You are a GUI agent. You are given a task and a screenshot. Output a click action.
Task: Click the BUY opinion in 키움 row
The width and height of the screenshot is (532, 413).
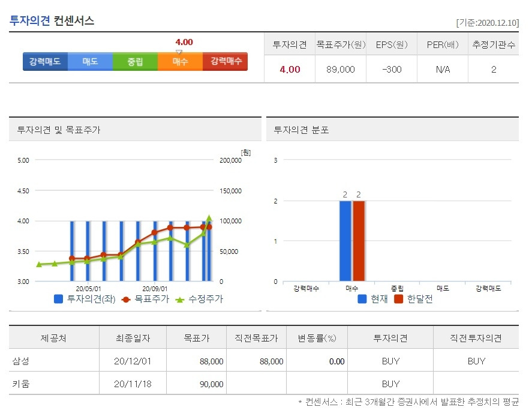390,384
